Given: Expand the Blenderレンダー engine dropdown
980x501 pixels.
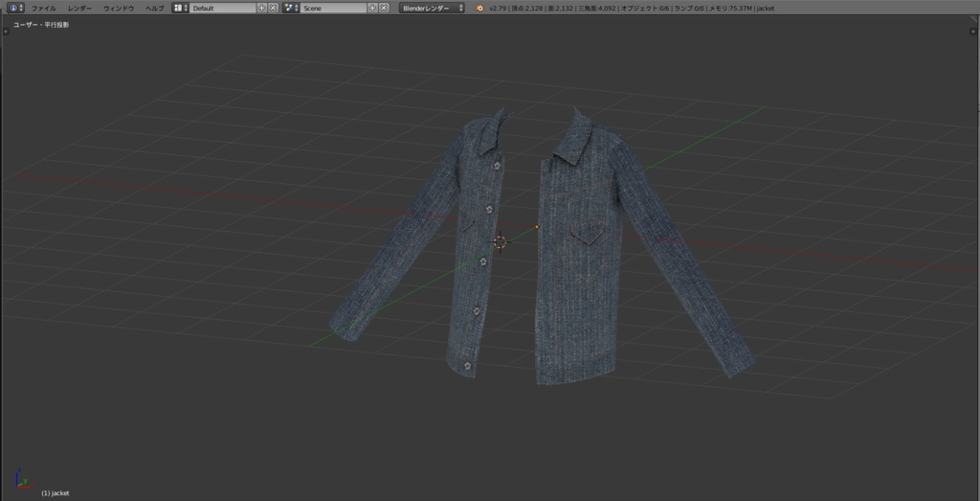Looking at the screenshot, I should point(432,8).
